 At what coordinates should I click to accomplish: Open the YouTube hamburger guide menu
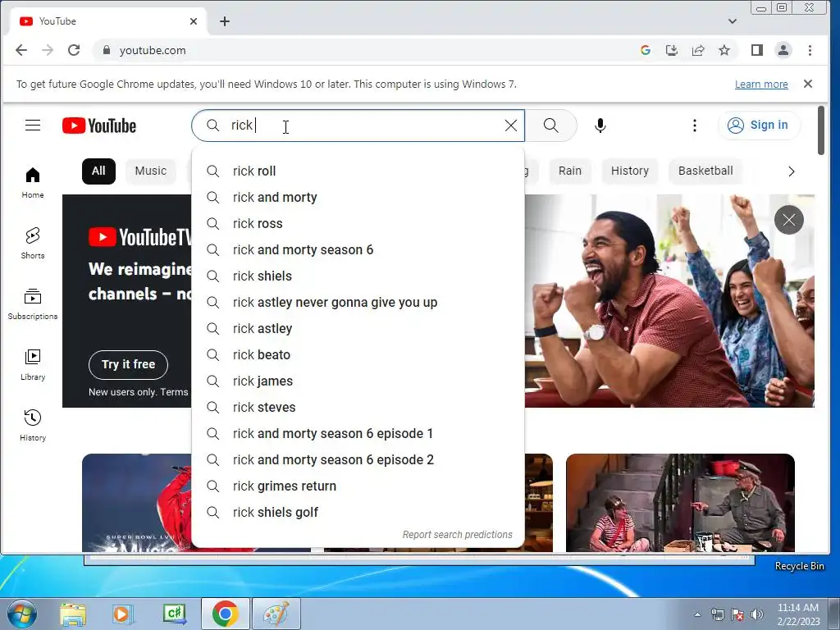coord(33,126)
